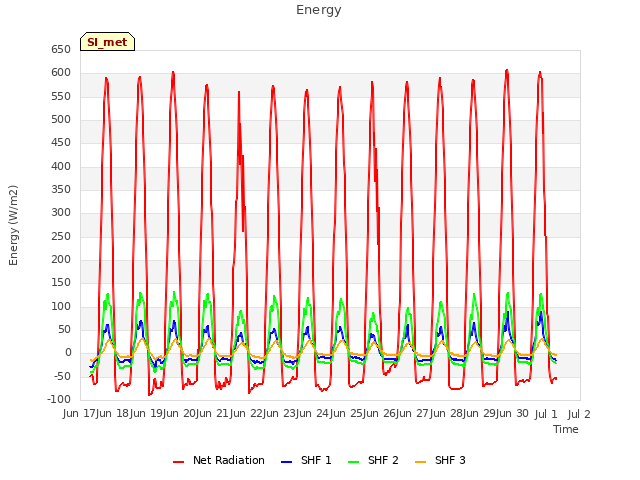
Task: Click the 150 y-axis tick label
Action: (61, 283)
